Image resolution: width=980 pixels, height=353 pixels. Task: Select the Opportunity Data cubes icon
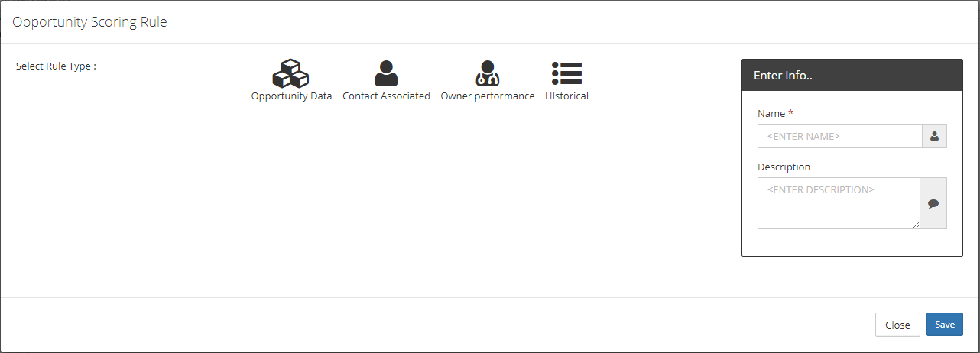pos(290,73)
